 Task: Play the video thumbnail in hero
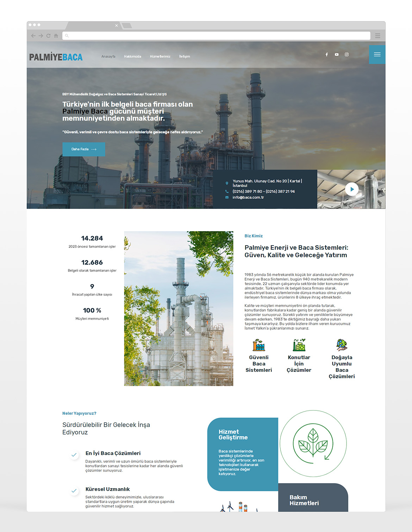coord(351,189)
